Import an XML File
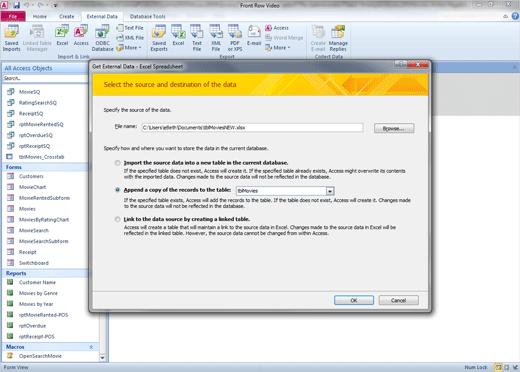Viewport: 520px width, 372px height. pos(130,38)
